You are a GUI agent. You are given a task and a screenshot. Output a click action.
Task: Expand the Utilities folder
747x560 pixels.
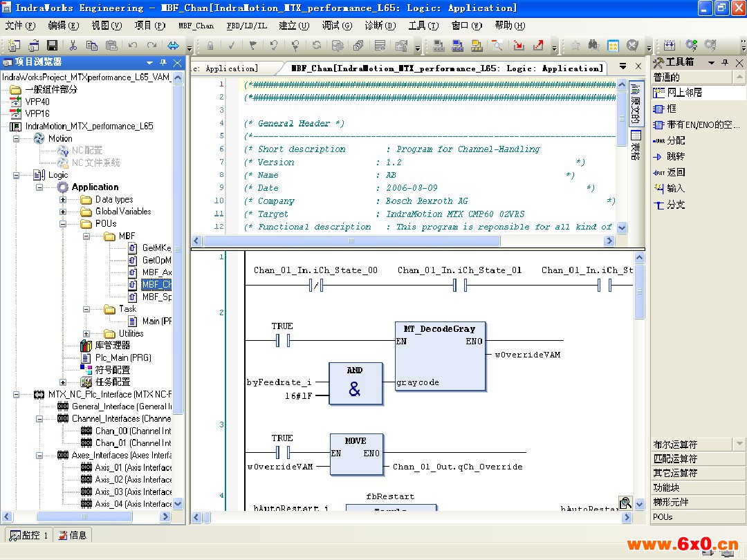click(x=86, y=334)
